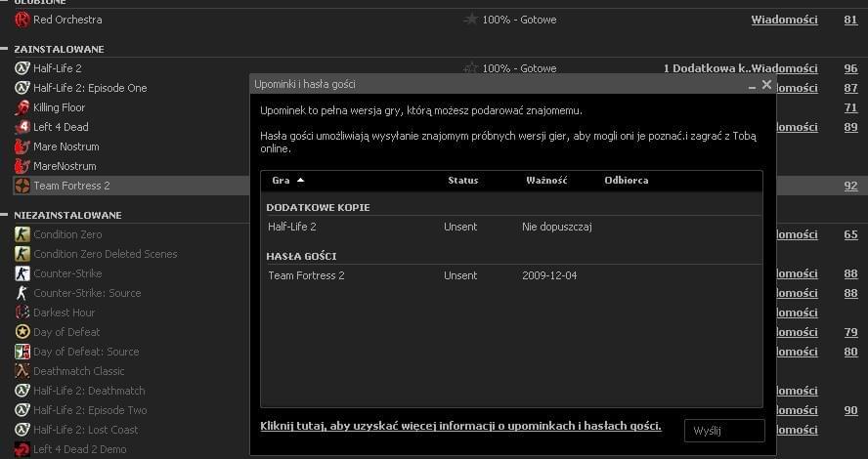The height and width of the screenshot is (459, 868).
Task: Click the Red Orchestra game icon
Action: 22,20
